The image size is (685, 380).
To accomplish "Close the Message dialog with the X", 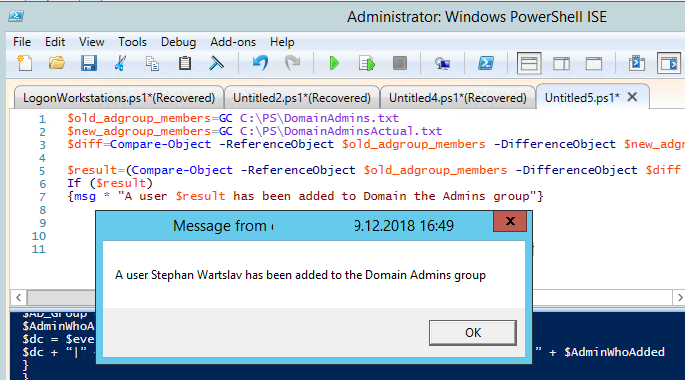I will tap(510, 221).
